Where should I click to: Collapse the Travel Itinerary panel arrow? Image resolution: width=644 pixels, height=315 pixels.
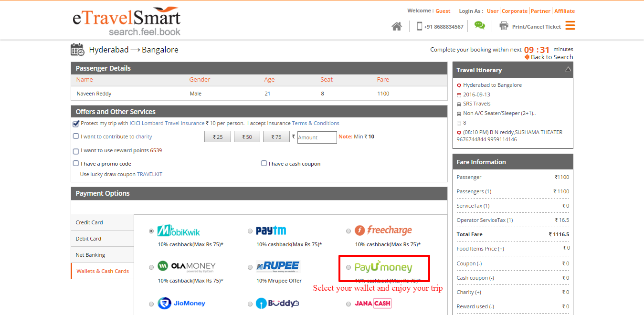pyautogui.click(x=568, y=69)
